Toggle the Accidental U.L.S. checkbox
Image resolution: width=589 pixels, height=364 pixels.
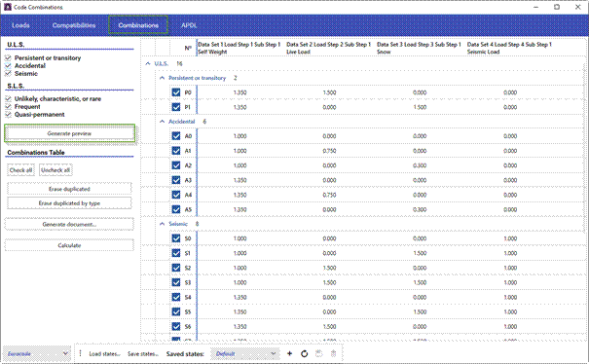pos(8,66)
